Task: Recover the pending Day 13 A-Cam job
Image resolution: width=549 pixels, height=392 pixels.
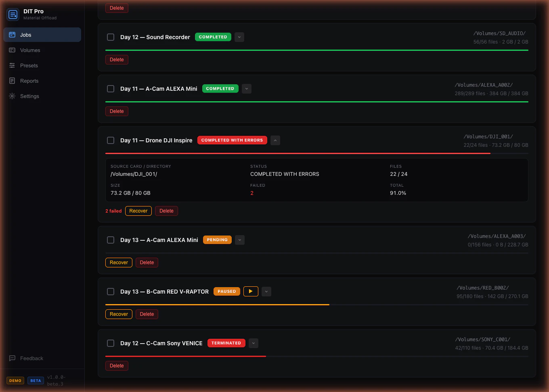Action: pyautogui.click(x=119, y=263)
